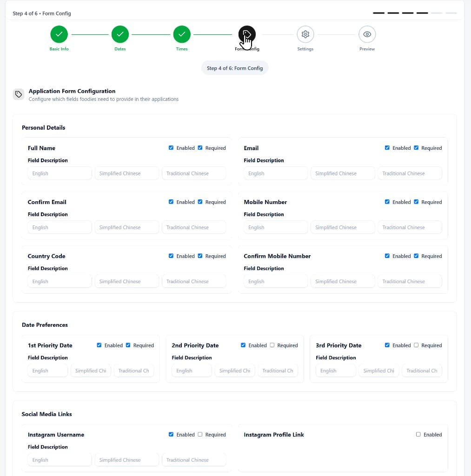The width and height of the screenshot is (471, 476).
Task: Uncheck Required for 1st Priority Date
Action: 128,345
